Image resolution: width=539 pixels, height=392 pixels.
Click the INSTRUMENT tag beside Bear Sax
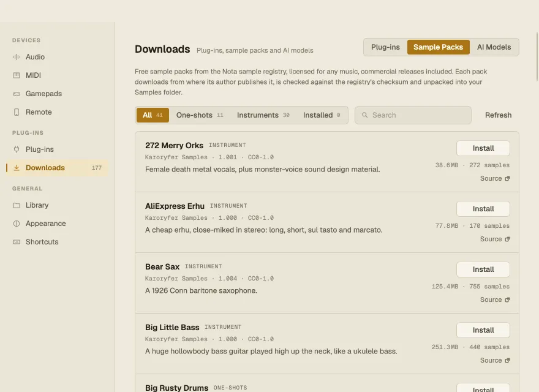point(203,266)
